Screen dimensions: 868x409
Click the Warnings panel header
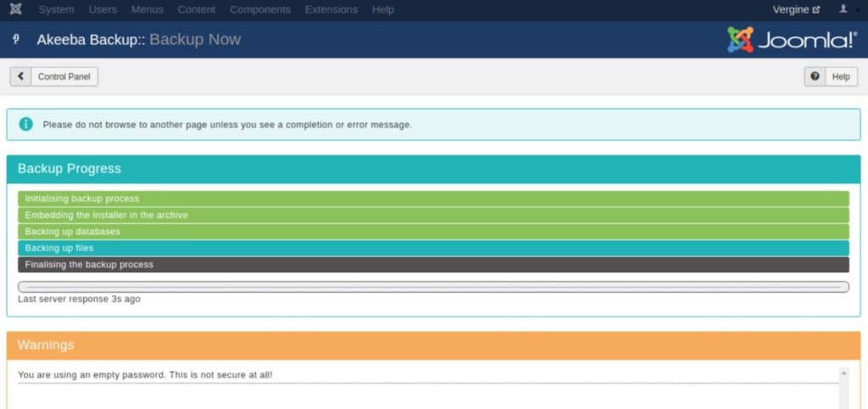[433, 345]
